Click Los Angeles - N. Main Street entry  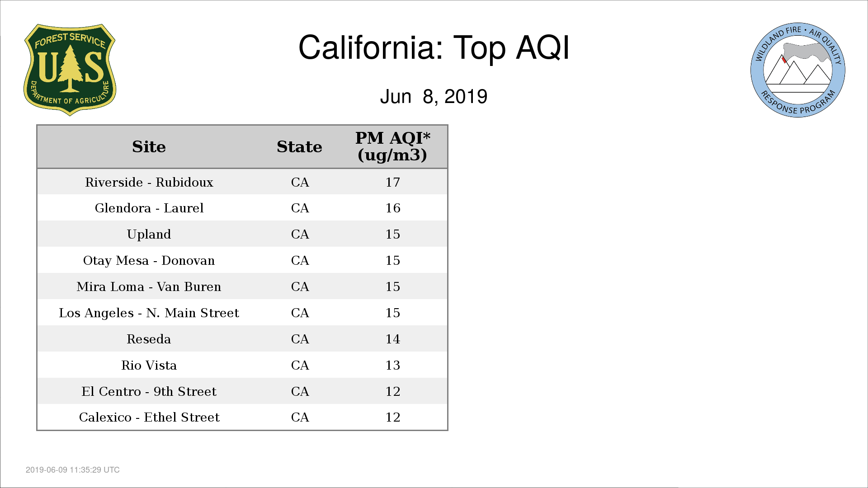click(x=149, y=313)
